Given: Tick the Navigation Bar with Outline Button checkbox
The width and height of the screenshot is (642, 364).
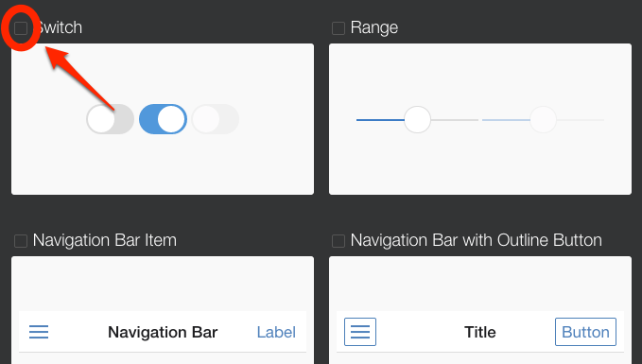Looking at the screenshot, I should click(x=338, y=241).
